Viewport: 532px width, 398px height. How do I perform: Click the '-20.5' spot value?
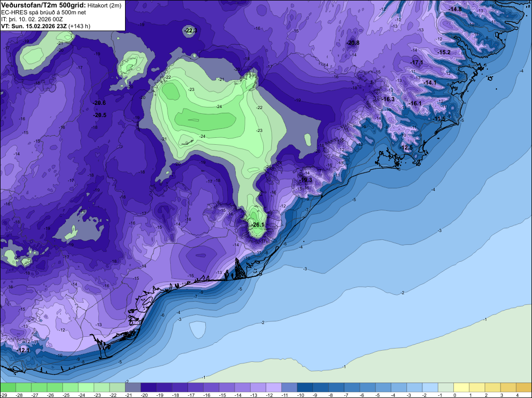click(x=99, y=115)
